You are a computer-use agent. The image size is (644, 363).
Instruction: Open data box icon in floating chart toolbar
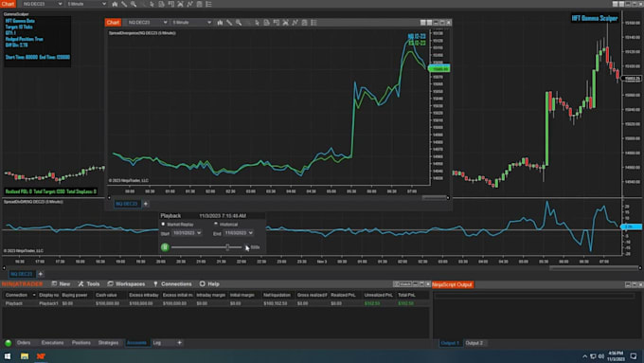click(266, 23)
